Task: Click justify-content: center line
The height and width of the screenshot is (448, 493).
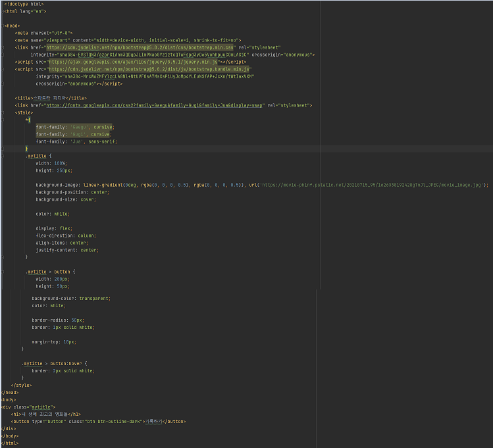Action: tap(67, 250)
